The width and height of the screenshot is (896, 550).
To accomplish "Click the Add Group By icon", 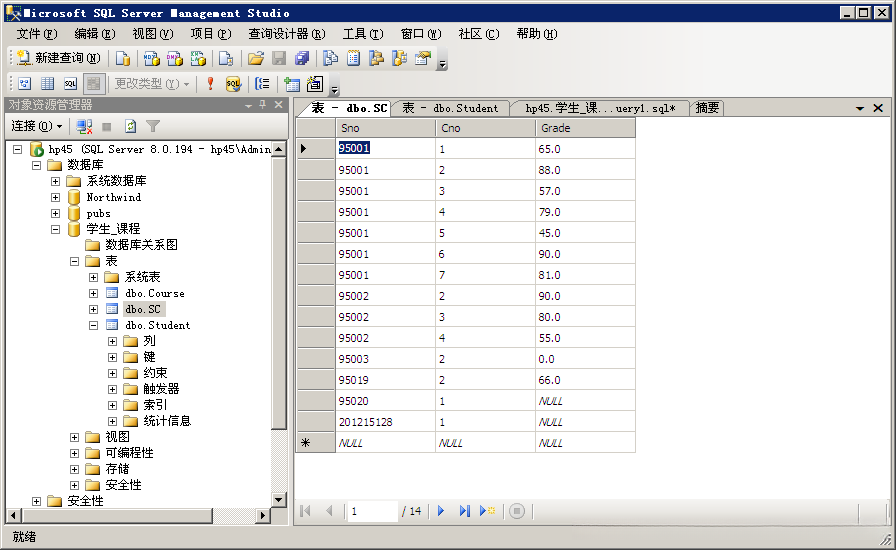I will [262, 84].
